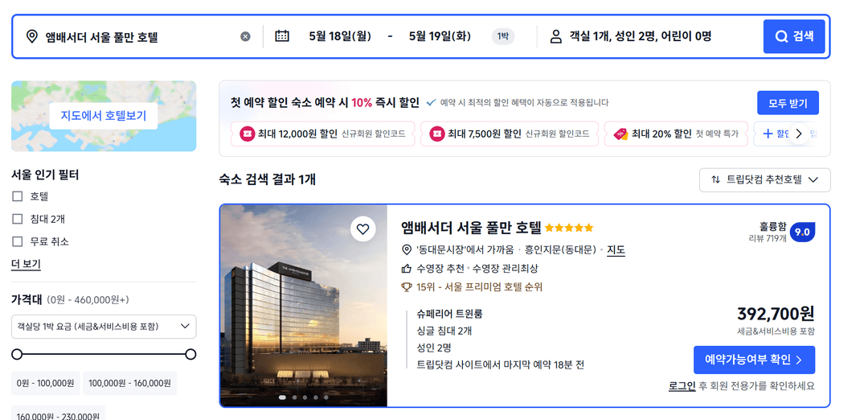
Task: Click the trophy ranking icon
Action: tap(407, 287)
